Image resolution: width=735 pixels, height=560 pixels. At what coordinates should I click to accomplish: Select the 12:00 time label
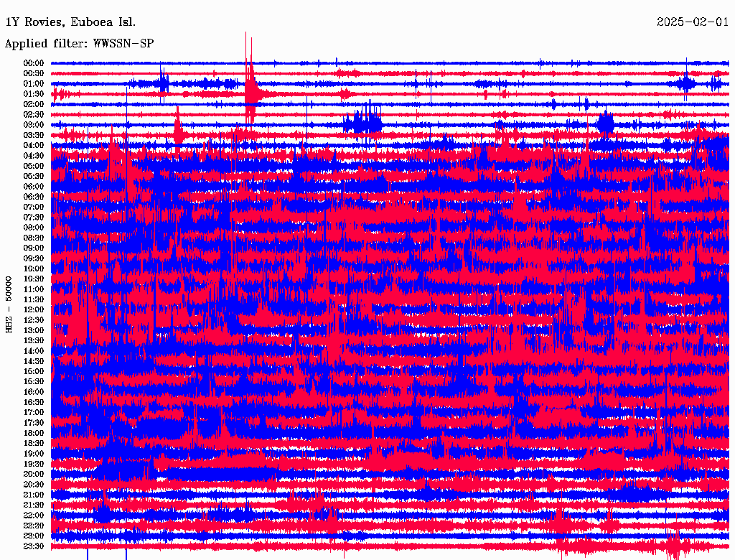pos(34,309)
